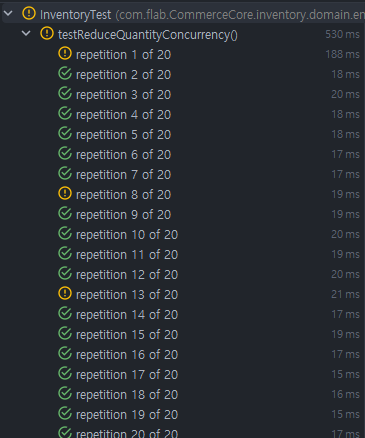This screenshot has height=438, width=365.
Task: Select repetition 17 of 20 row
Action: pos(182,374)
